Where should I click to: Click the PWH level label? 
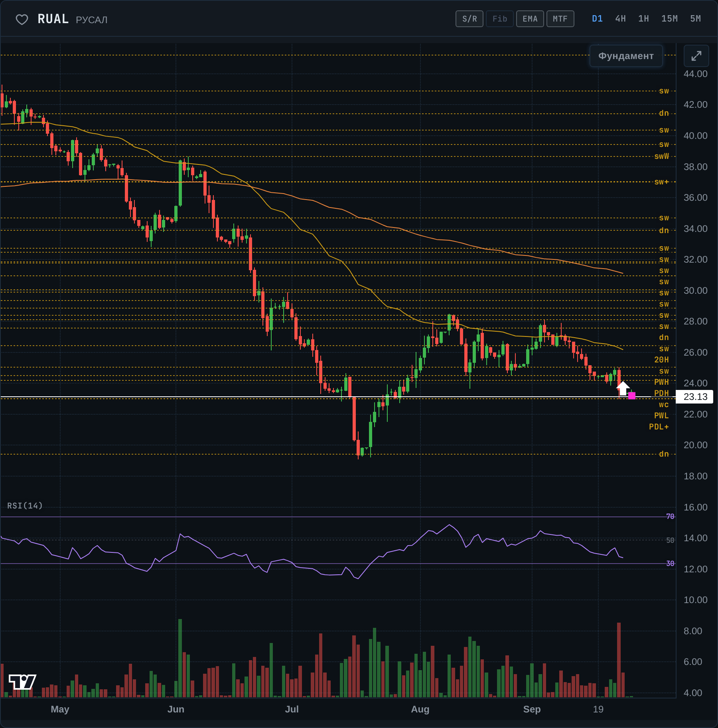pos(661,382)
